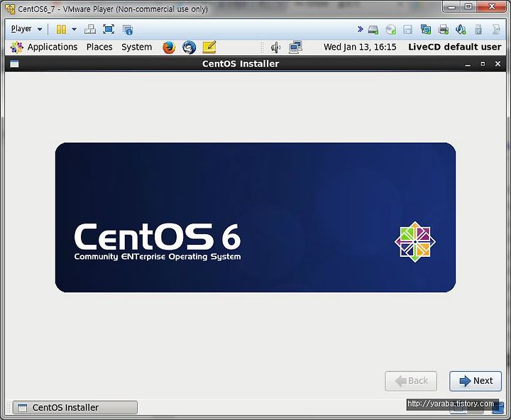Click the hard disk device icon

pyautogui.click(x=373, y=30)
